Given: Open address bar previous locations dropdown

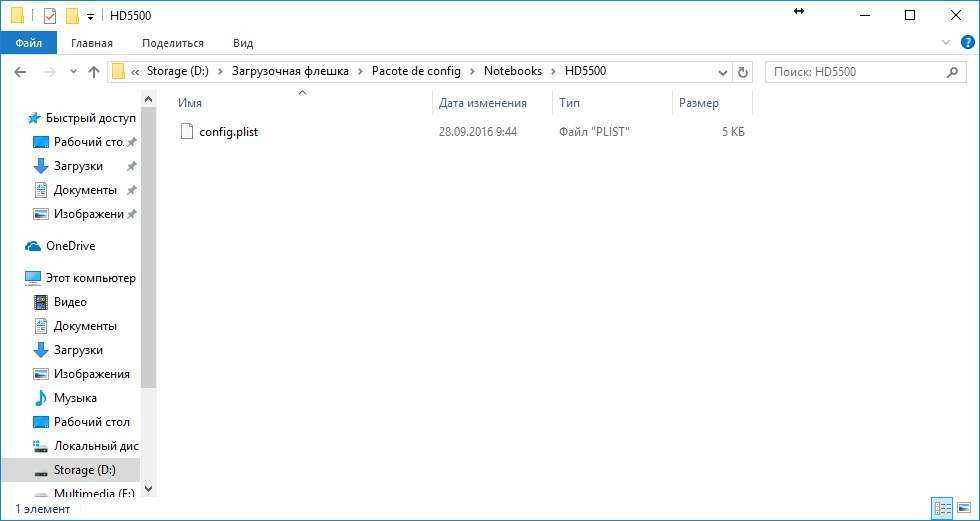Looking at the screenshot, I should 723,72.
